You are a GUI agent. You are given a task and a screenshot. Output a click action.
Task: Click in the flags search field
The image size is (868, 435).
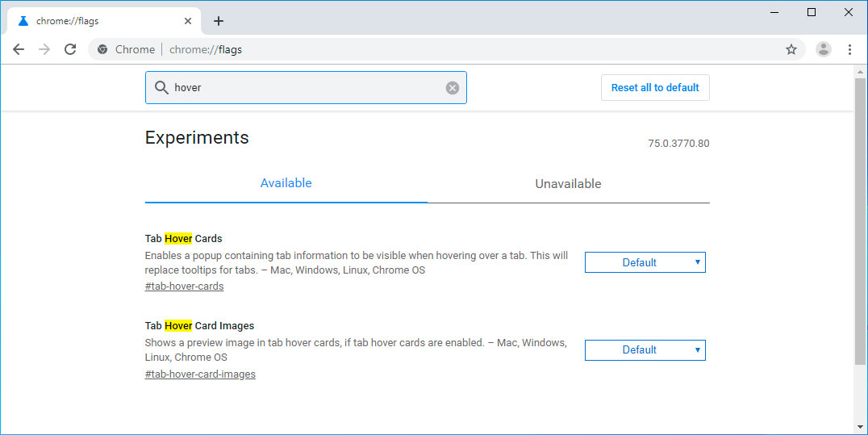(x=306, y=87)
